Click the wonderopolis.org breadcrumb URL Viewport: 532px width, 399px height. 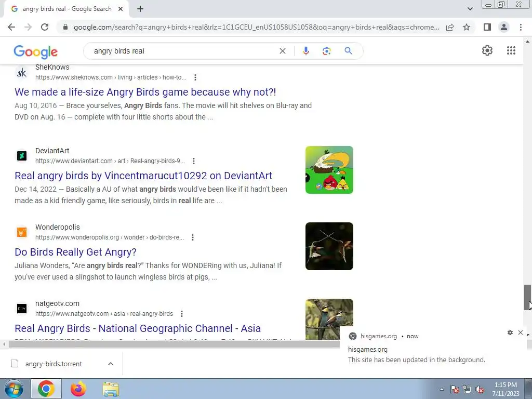(x=110, y=237)
